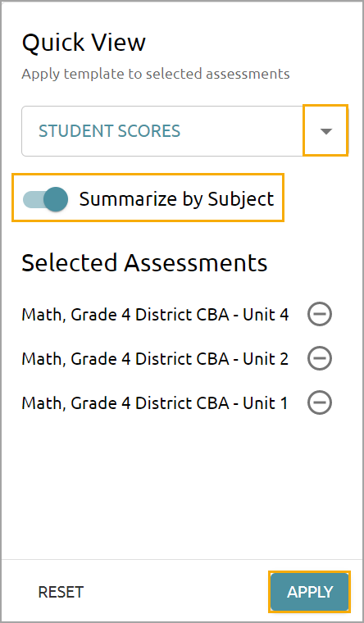Click the light track of the Summarize switch
The image size is (364, 623).
click(33, 198)
